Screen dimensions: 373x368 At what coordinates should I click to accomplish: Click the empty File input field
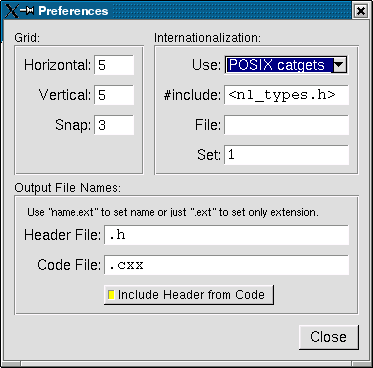(286, 125)
